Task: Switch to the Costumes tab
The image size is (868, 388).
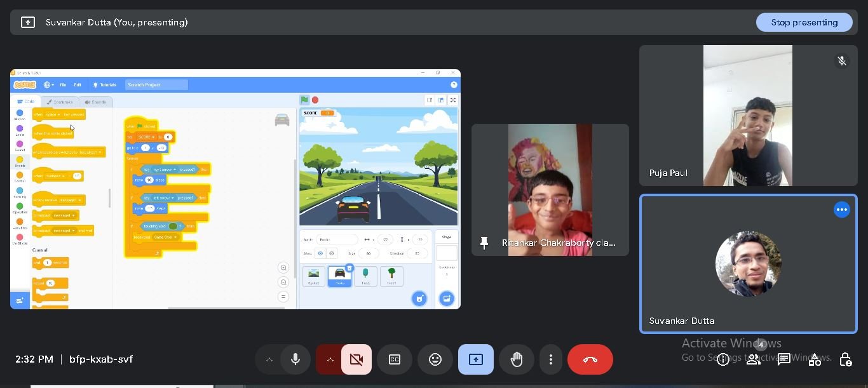Action: coord(60,102)
